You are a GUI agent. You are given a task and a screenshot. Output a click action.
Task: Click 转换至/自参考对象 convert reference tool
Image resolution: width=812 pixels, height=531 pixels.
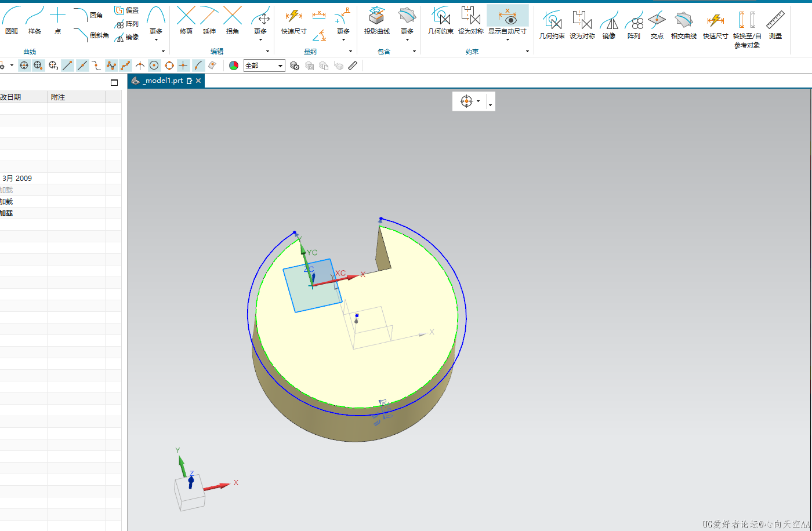747,29
